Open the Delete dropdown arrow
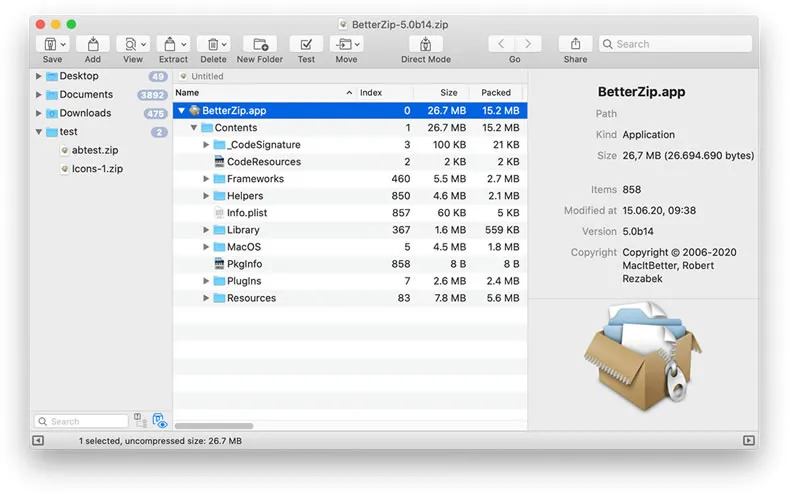788x493 pixels. (224, 44)
